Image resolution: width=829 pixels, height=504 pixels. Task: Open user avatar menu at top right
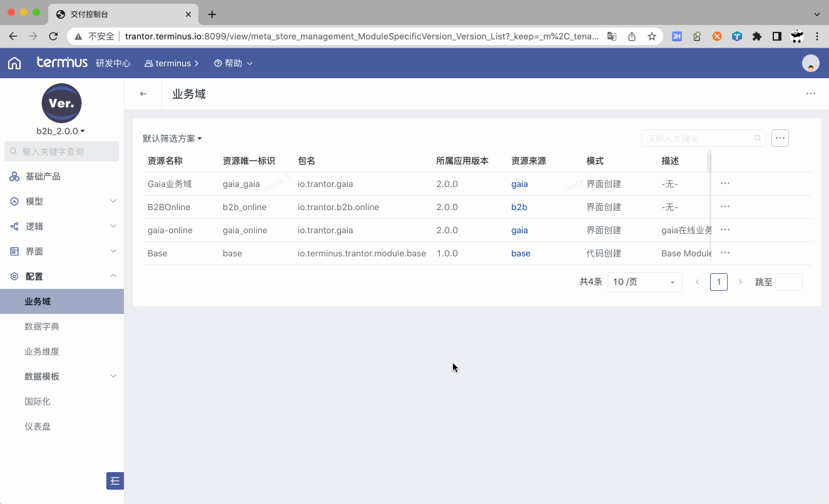(811, 63)
